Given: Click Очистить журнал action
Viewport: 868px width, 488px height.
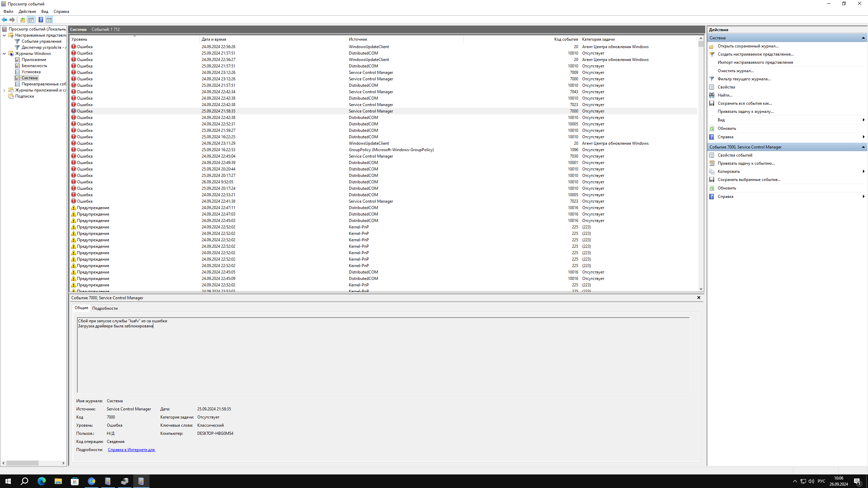Looking at the screenshot, I should tap(735, 71).
